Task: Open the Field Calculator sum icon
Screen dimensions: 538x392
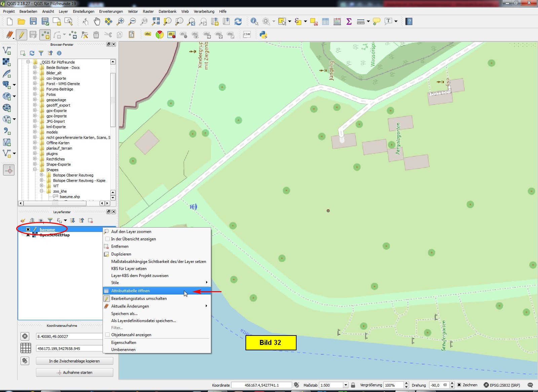Action: (x=349, y=22)
